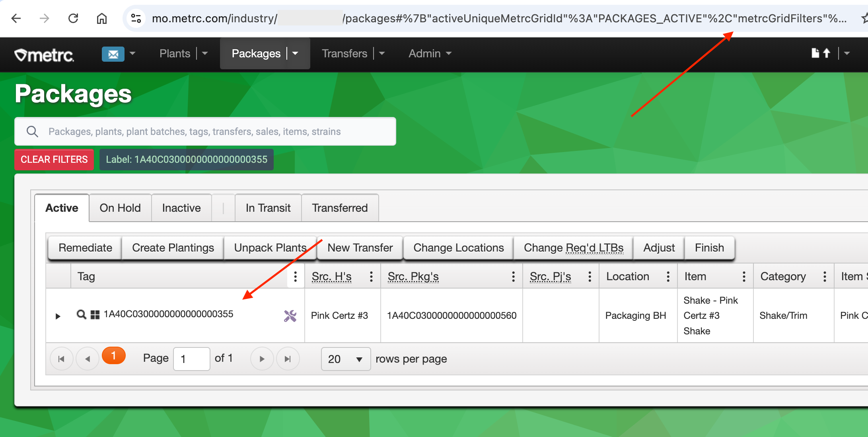
Task: Open Tag column options menu
Action: [295, 277]
